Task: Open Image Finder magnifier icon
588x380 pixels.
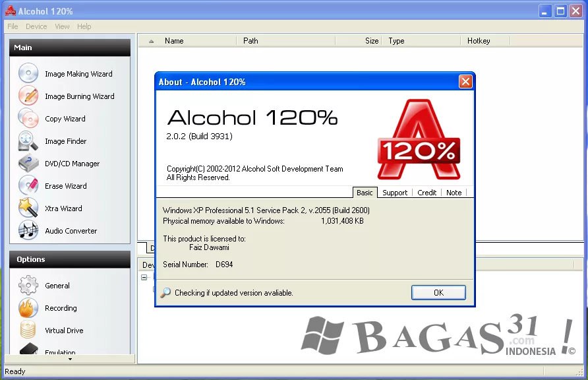Action: [x=28, y=141]
